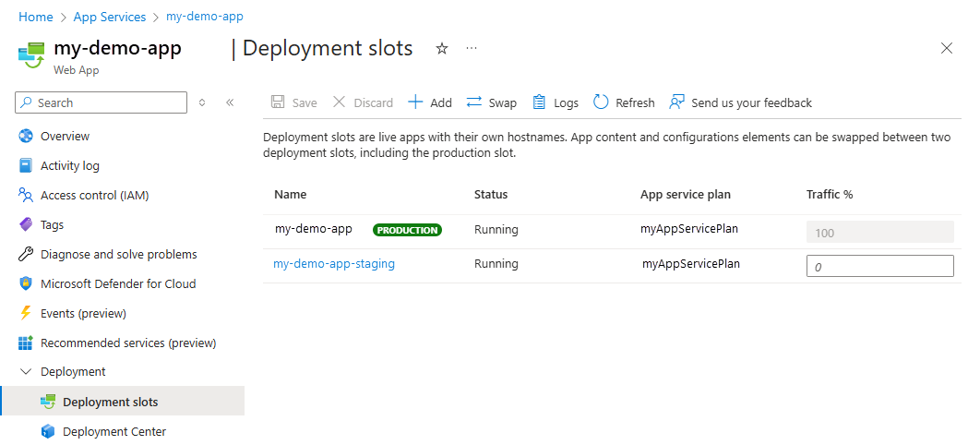Image resolution: width=980 pixels, height=445 pixels.
Task: Click the Swap slots icon
Action: pos(474,102)
